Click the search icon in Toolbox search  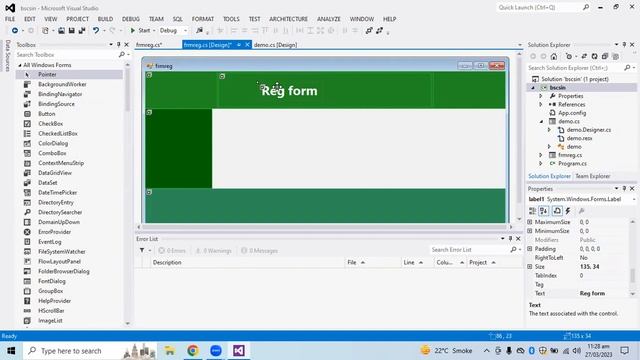pyautogui.click(x=121, y=55)
